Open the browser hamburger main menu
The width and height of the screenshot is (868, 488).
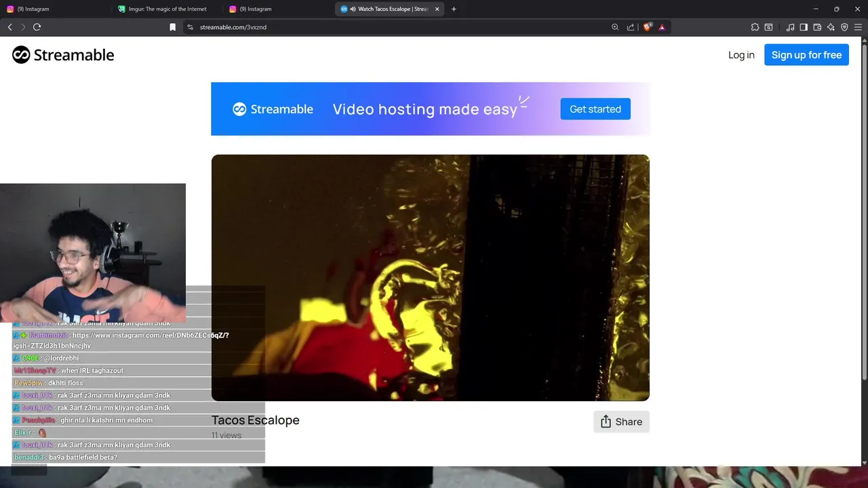pos(858,27)
